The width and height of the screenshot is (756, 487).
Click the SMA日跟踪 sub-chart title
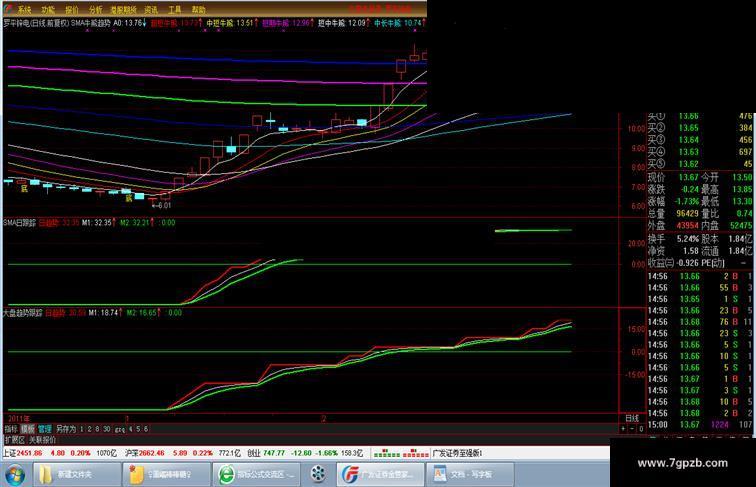20,223
